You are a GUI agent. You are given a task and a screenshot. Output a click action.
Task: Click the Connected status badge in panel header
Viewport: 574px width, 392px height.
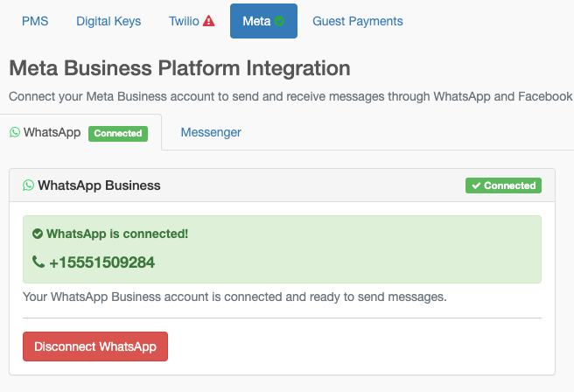(x=503, y=185)
